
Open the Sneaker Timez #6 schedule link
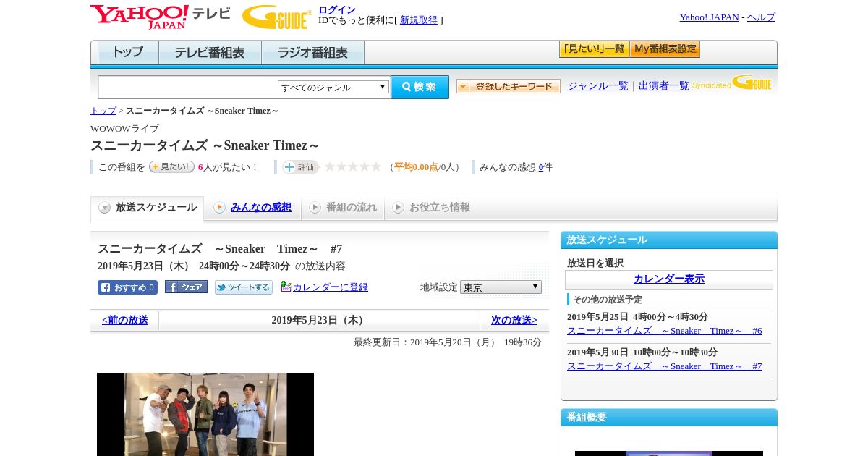tap(665, 331)
